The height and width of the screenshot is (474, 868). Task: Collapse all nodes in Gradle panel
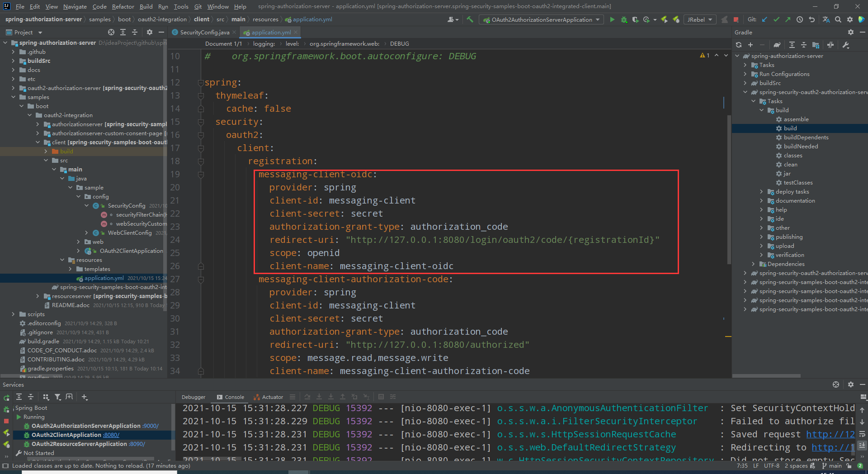click(804, 45)
